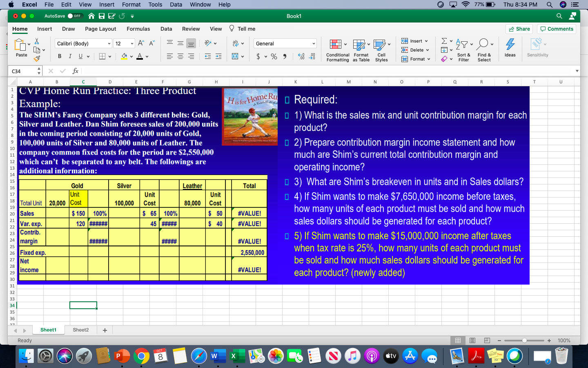Image resolution: width=588 pixels, height=368 pixels.
Task: Open Conditional Formatting options
Action: pos(337,50)
